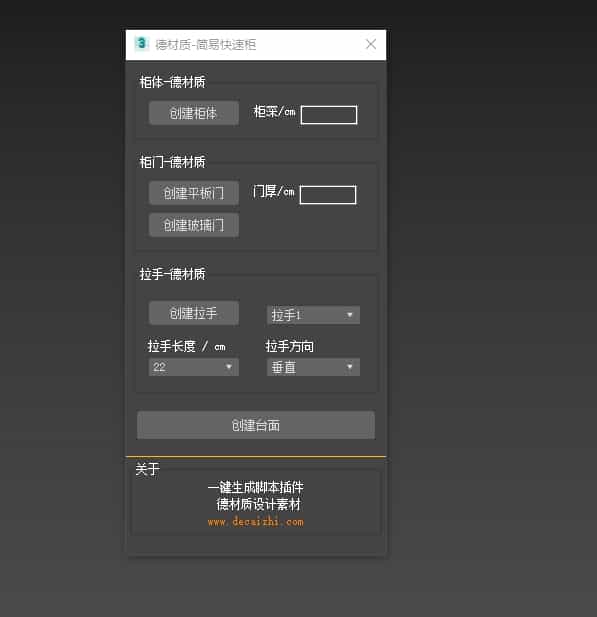Screen dimensions: 597x617
Task: Click the 3ds Max icon in title bar
Action: (x=141, y=43)
